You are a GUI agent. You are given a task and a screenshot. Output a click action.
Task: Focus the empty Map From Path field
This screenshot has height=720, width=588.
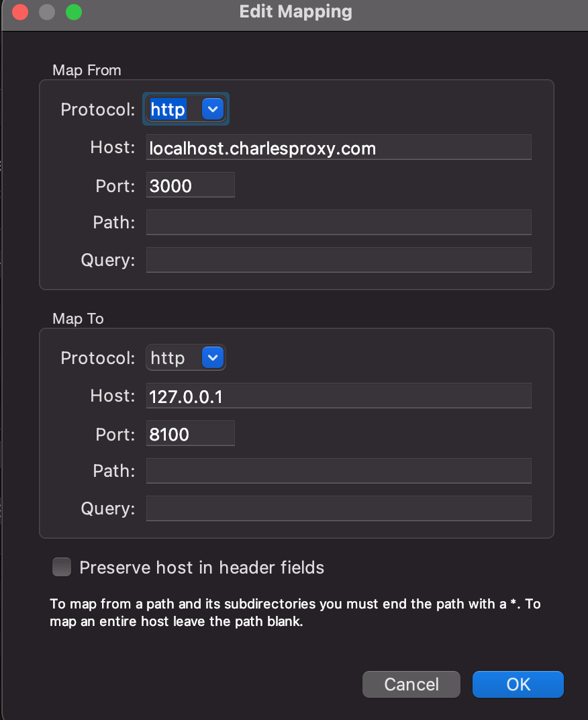coord(338,222)
